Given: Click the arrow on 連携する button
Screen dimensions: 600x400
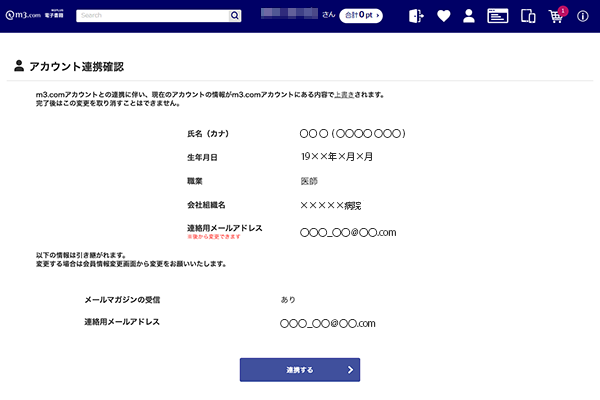Looking at the screenshot, I should point(349,370).
